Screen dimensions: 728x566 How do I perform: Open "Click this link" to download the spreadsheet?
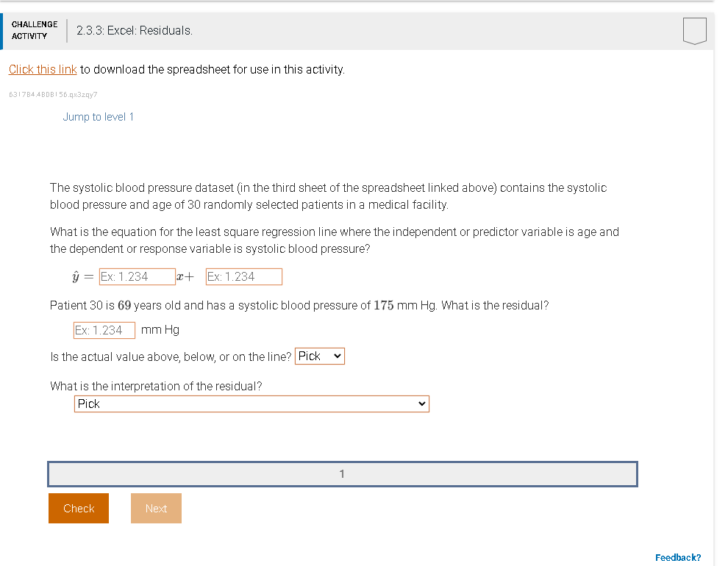[42, 68]
